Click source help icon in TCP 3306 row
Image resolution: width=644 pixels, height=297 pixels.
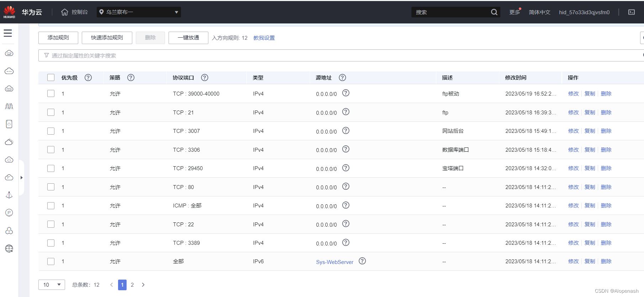[x=346, y=149]
